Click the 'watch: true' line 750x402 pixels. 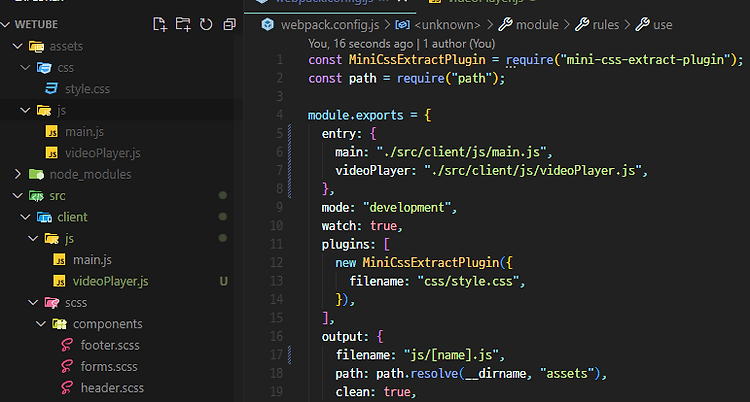[x=363, y=226]
